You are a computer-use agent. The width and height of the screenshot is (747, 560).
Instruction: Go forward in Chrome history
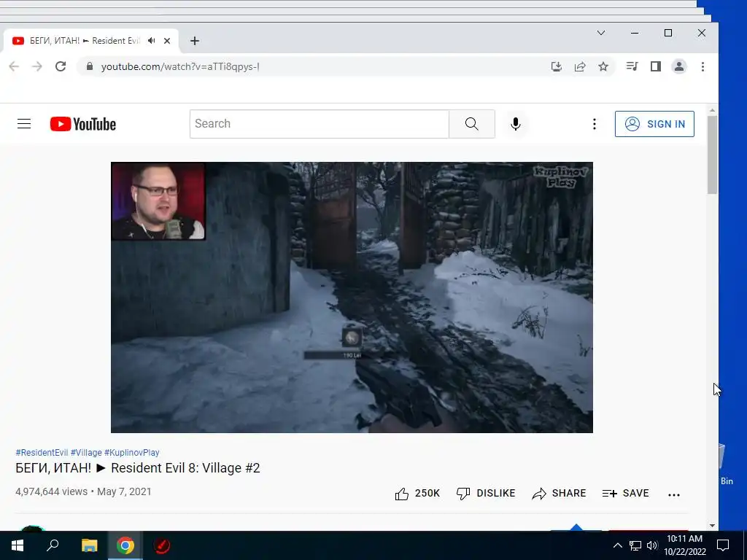click(37, 66)
